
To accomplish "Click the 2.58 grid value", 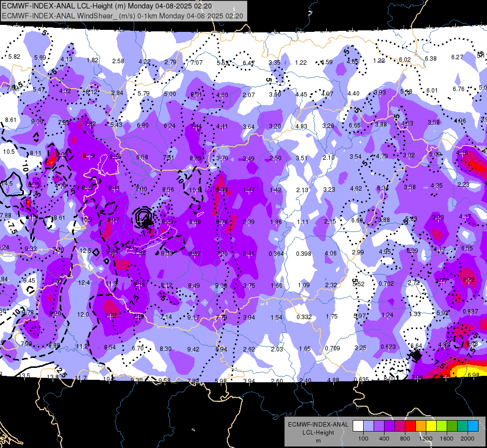I will pyautogui.click(x=118, y=61).
